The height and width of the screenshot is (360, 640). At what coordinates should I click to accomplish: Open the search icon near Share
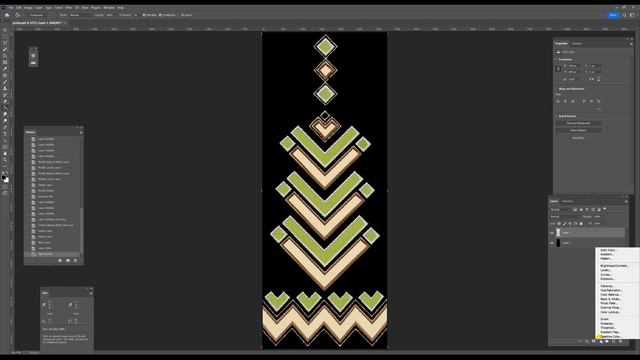click(x=624, y=15)
